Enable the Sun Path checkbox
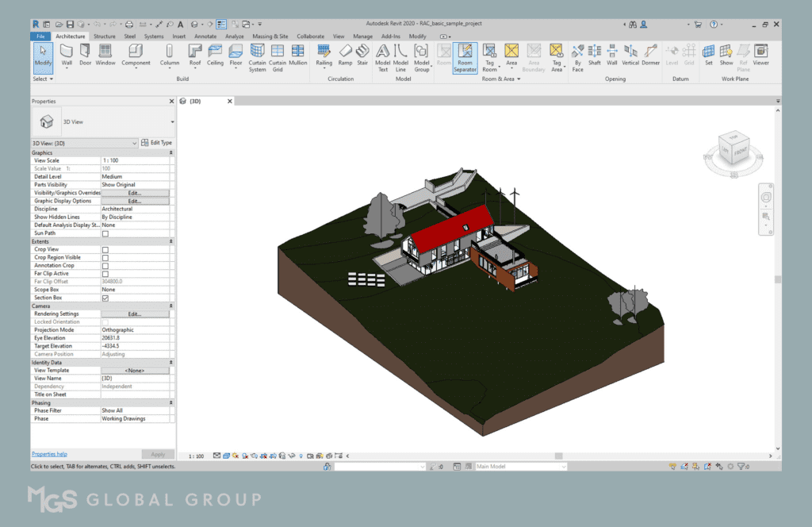The image size is (812, 527). (104, 233)
